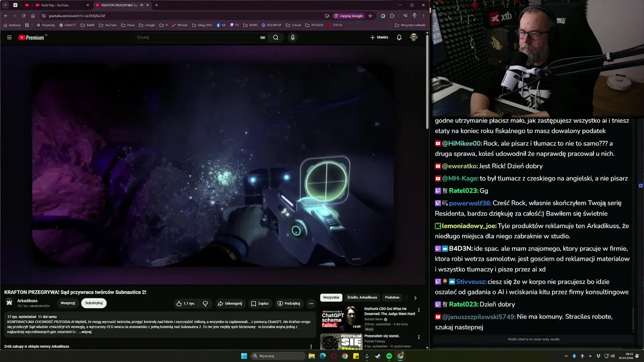This screenshot has height=362, width=644.
Task: Click the Subskrybuj button
Action: [x=94, y=303]
